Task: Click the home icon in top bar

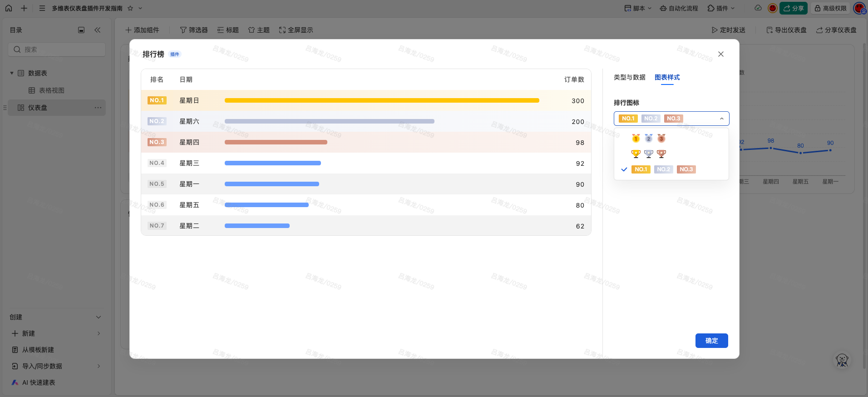Action: (9, 8)
